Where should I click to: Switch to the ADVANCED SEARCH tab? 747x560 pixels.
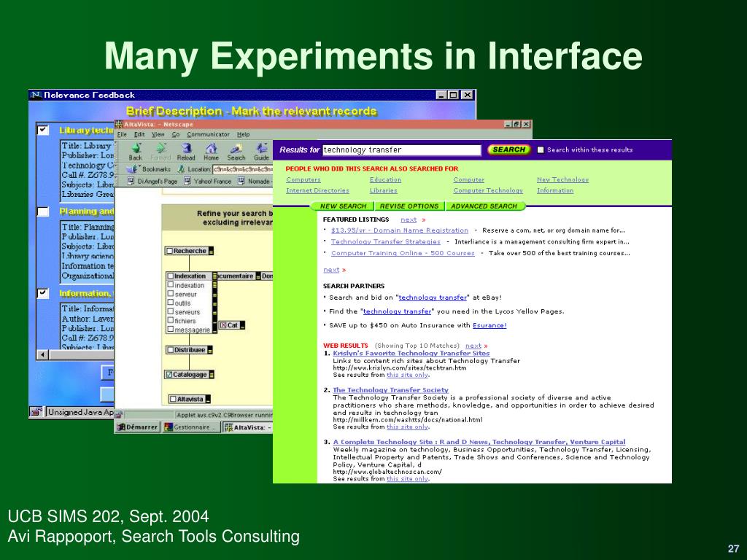(x=484, y=206)
